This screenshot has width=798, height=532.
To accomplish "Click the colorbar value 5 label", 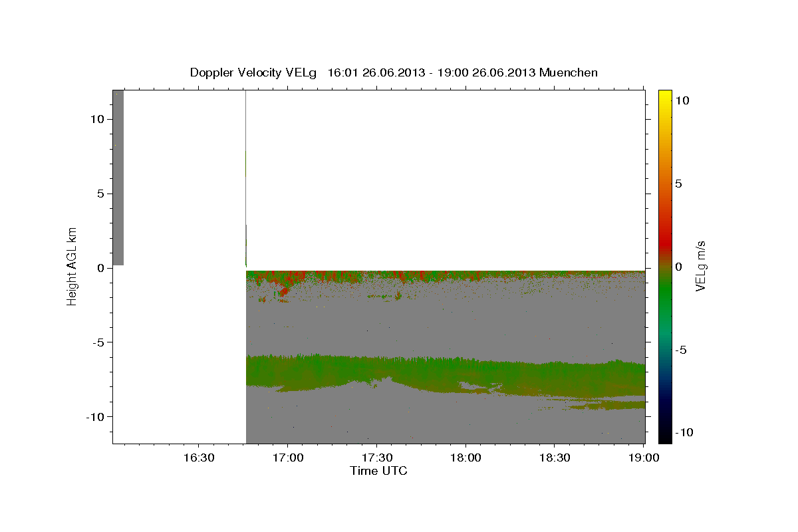I will click(678, 184).
